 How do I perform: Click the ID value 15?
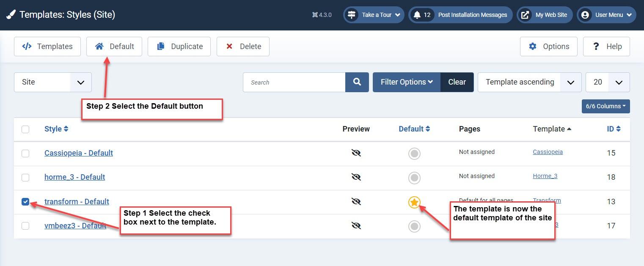click(x=611, y=153)
